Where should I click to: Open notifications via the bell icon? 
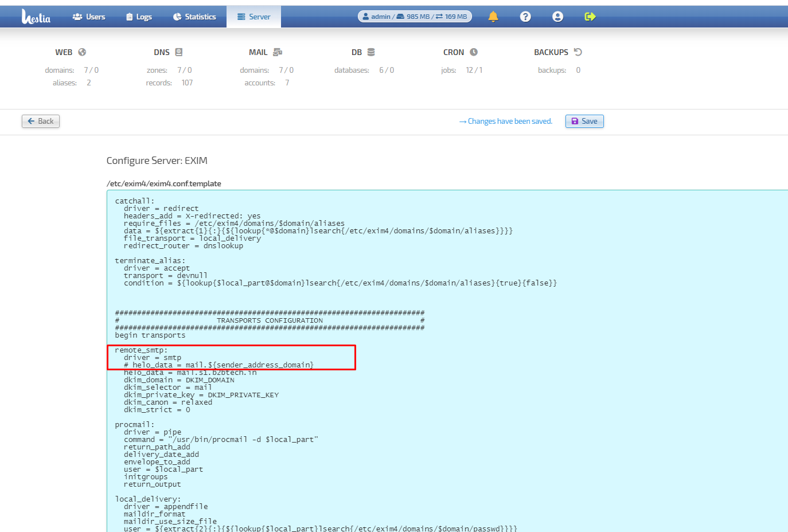(x=493, y=16)
